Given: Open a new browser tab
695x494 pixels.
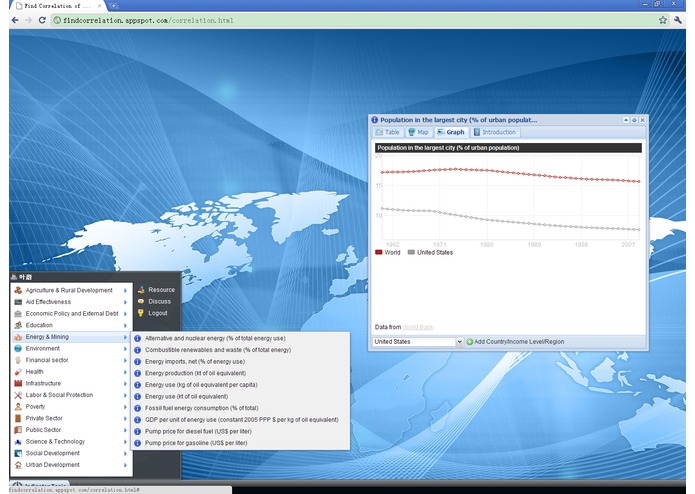Looking at the screenshot, I should [x=113, y=6].
